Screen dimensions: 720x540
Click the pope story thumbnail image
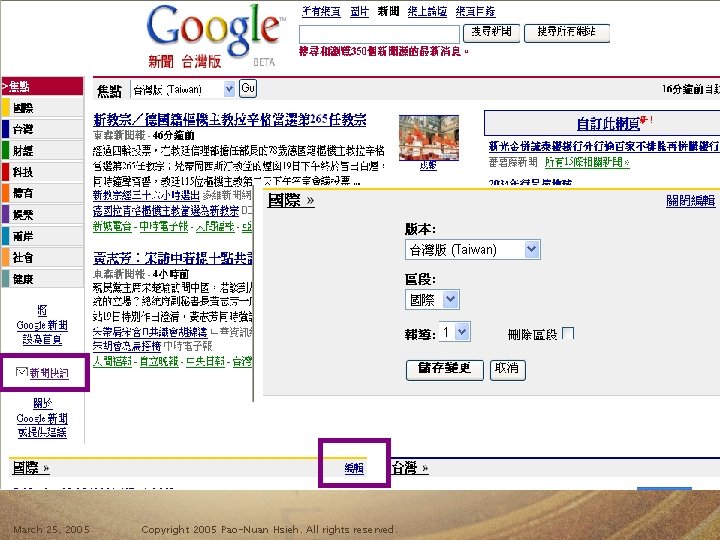429,138
